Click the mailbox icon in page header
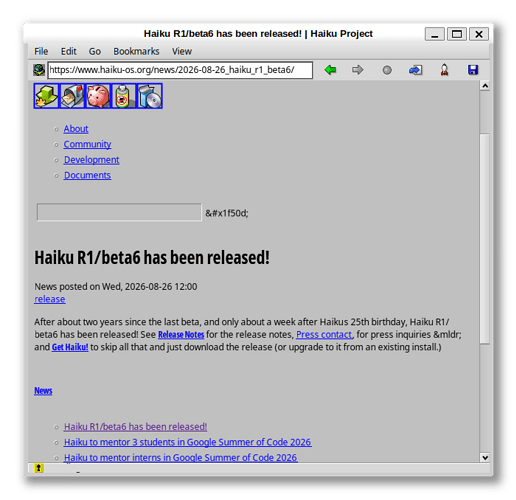The width and height of the screenshot is (516, 500). tap(72, 96)
